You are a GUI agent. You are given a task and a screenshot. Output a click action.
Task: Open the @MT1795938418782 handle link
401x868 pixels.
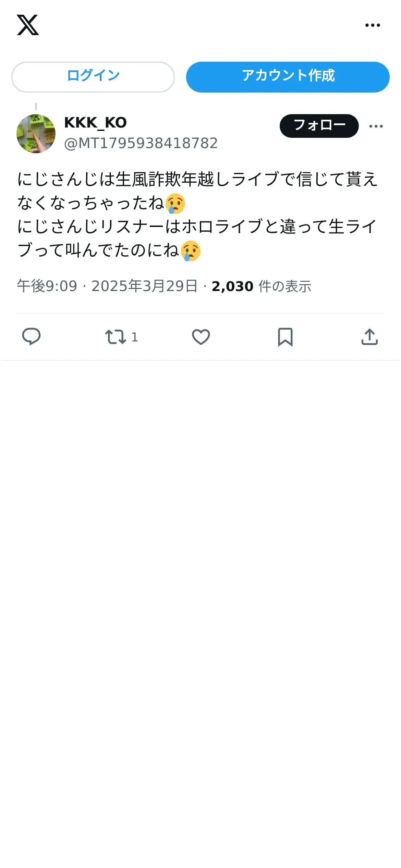(x=141, y=143)
